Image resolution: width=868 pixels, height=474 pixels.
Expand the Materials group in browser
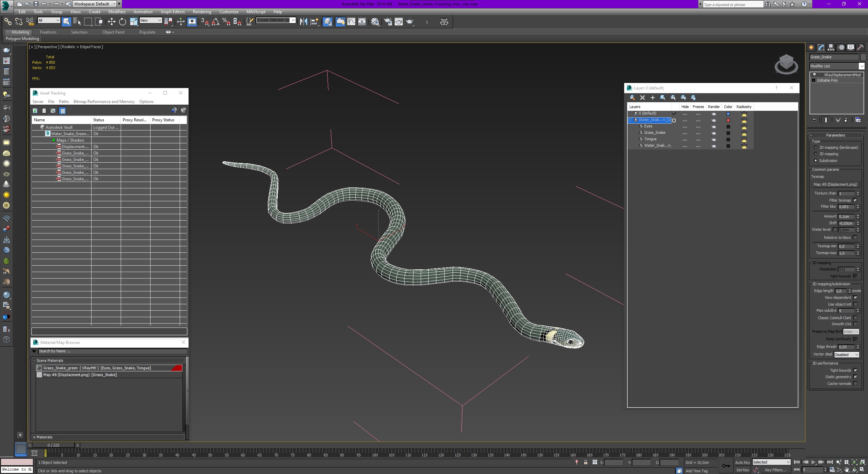click(x=34, y=437)
